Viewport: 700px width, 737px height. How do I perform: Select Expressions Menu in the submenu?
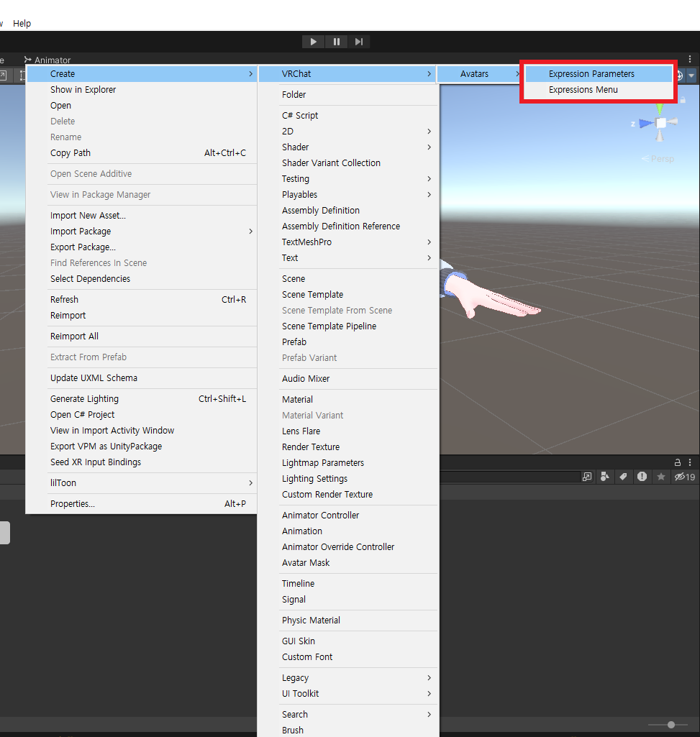pyautogui.click(x=599, y=90)
